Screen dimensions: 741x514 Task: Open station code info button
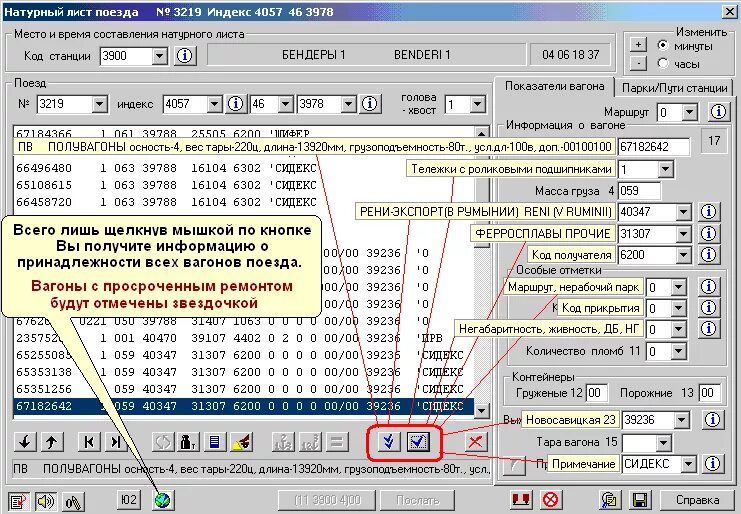[185, 56]
